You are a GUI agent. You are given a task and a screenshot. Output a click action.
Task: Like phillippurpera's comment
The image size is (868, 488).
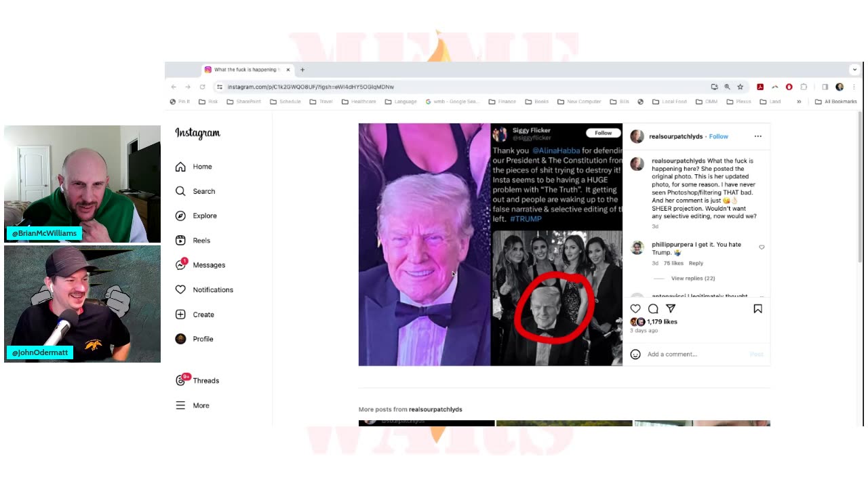tap(762, 247)
